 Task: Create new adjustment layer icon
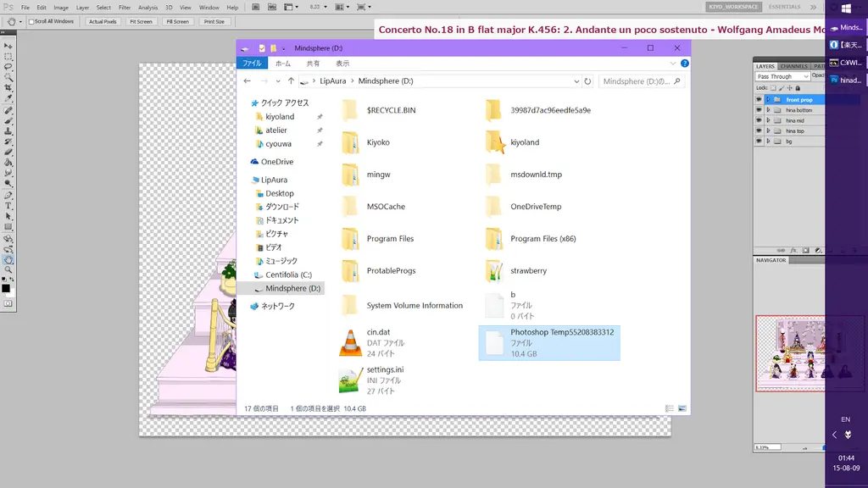click(x=818, y=251)
